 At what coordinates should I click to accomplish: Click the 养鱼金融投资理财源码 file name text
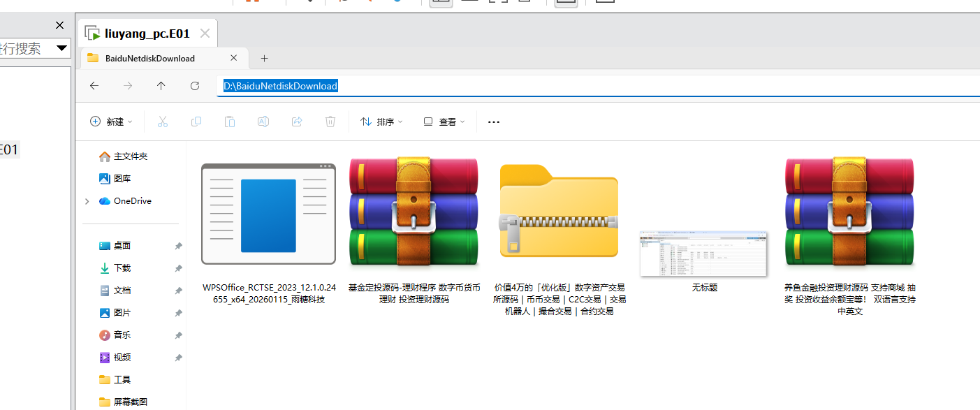point(850,300)
